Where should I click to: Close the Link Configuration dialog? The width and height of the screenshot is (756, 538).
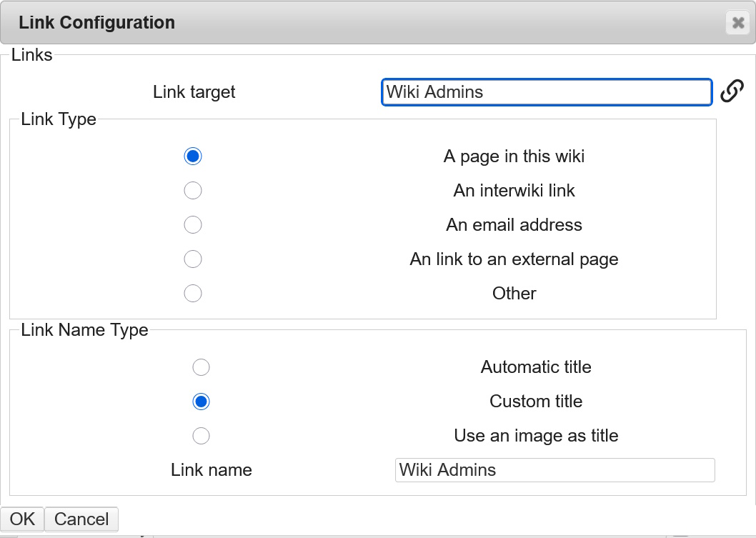pos(737,23)
